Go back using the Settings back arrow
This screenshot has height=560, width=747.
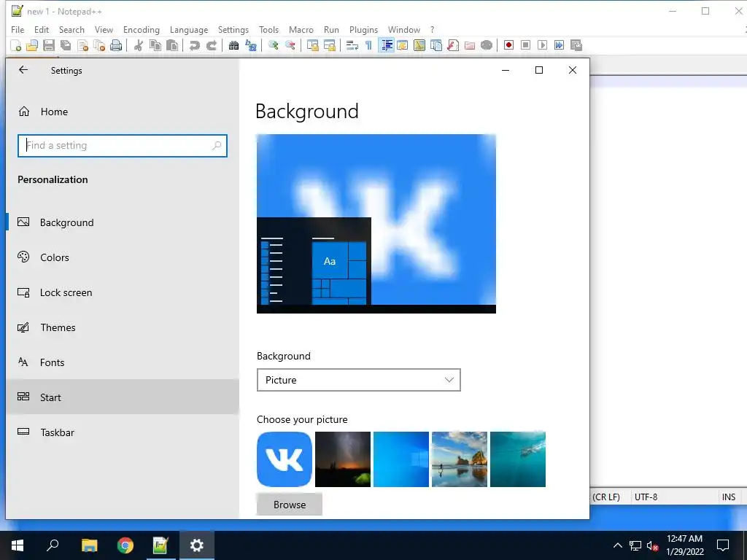23,70
